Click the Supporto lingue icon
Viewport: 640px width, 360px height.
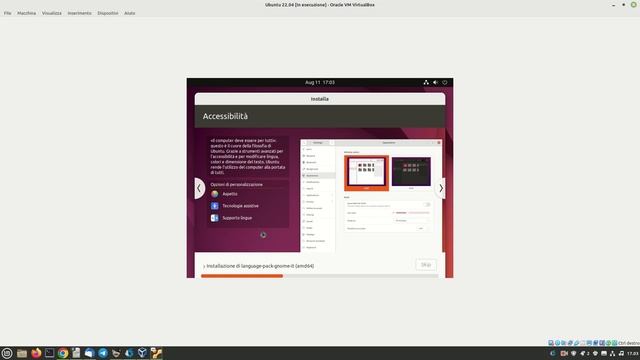(x=215, y=218)
